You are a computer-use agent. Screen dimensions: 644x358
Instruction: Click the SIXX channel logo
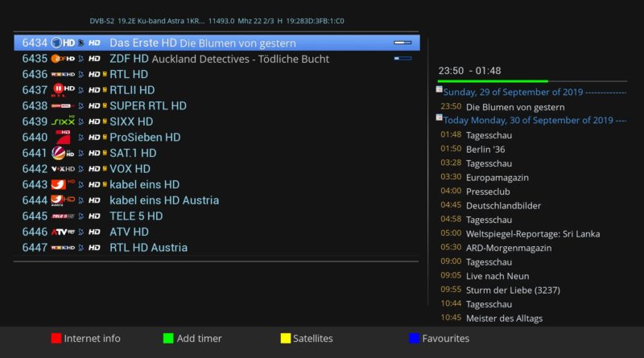(63, 121)
